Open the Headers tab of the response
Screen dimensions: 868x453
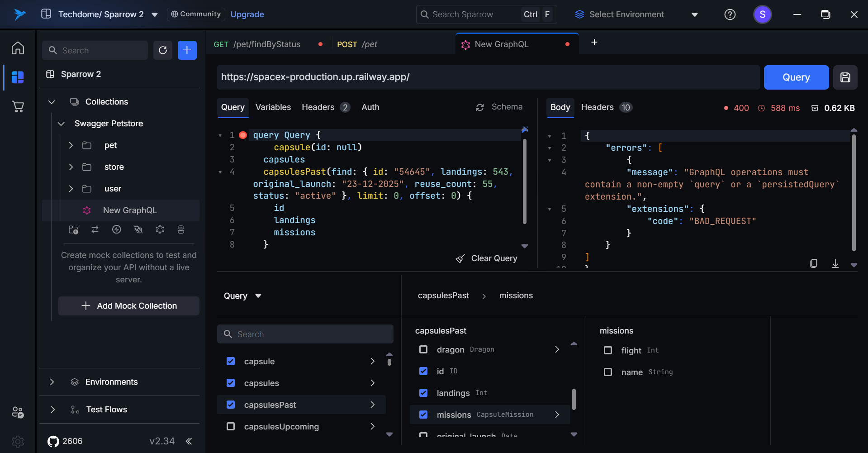tap(598, 107)
